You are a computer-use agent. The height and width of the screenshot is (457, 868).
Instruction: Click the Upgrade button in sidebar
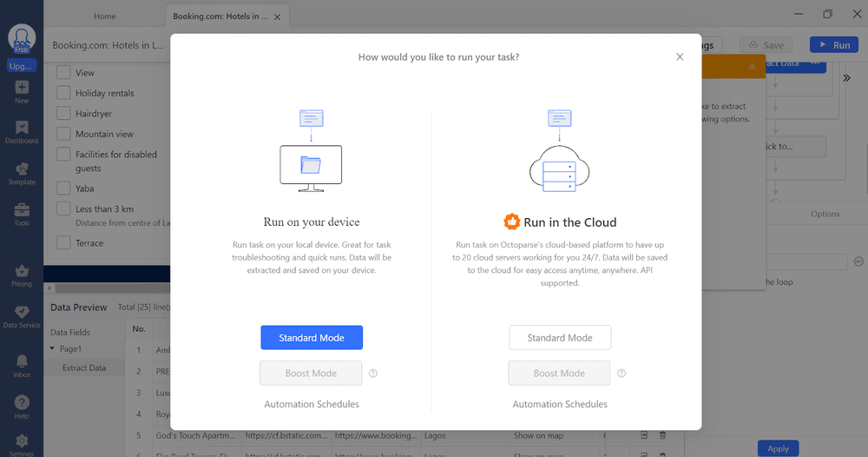tap(22, 66)
